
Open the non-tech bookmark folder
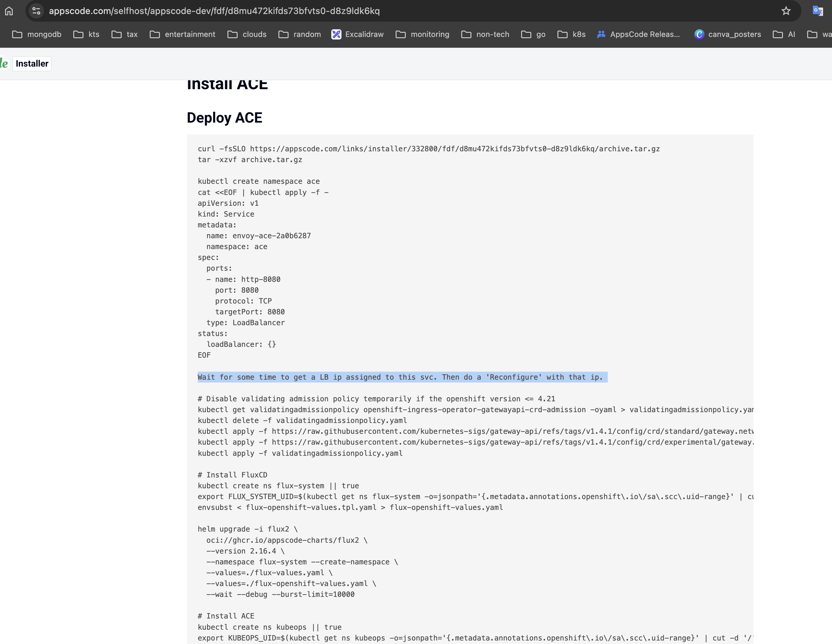point(485,34)
